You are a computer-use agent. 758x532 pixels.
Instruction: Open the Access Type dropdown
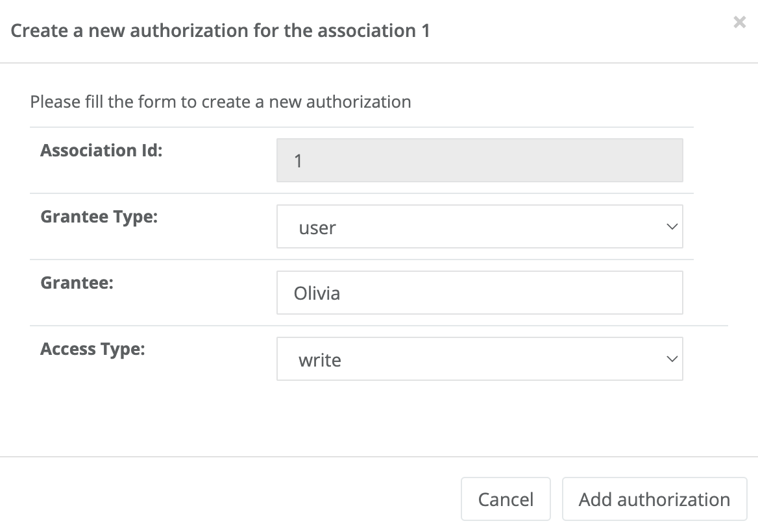480,359
